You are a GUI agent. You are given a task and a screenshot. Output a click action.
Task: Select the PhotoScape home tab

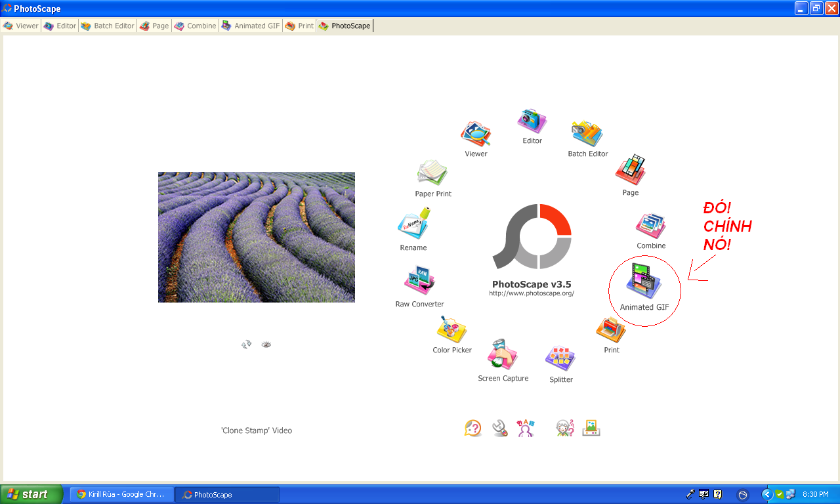(x=345, y=26)
